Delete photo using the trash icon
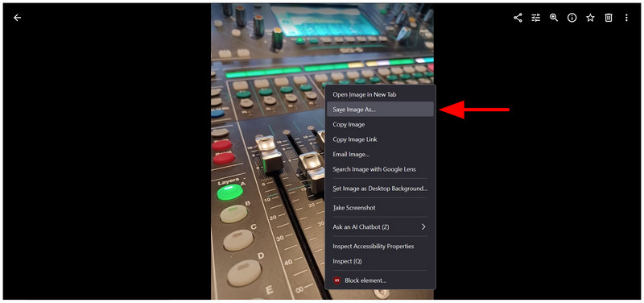 point(609,18)
